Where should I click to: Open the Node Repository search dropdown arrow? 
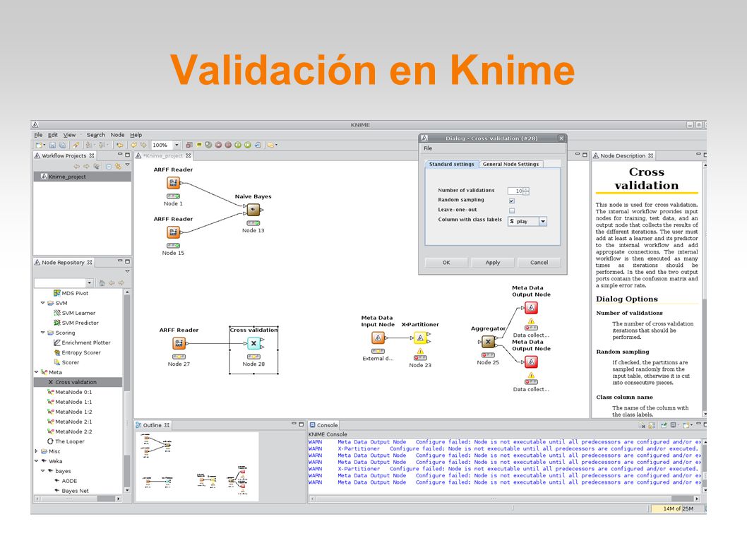pyautogui.click(x=89, y=282)
